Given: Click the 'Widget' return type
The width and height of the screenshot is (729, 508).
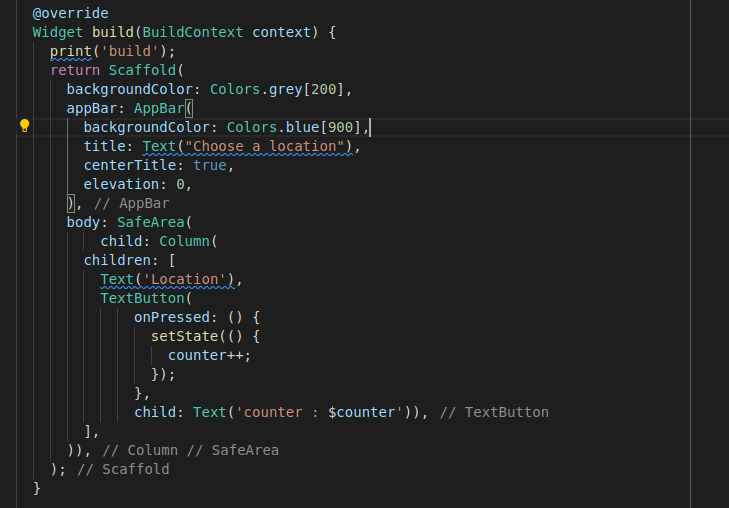Looking at the screenshot, I should (58, 32).
